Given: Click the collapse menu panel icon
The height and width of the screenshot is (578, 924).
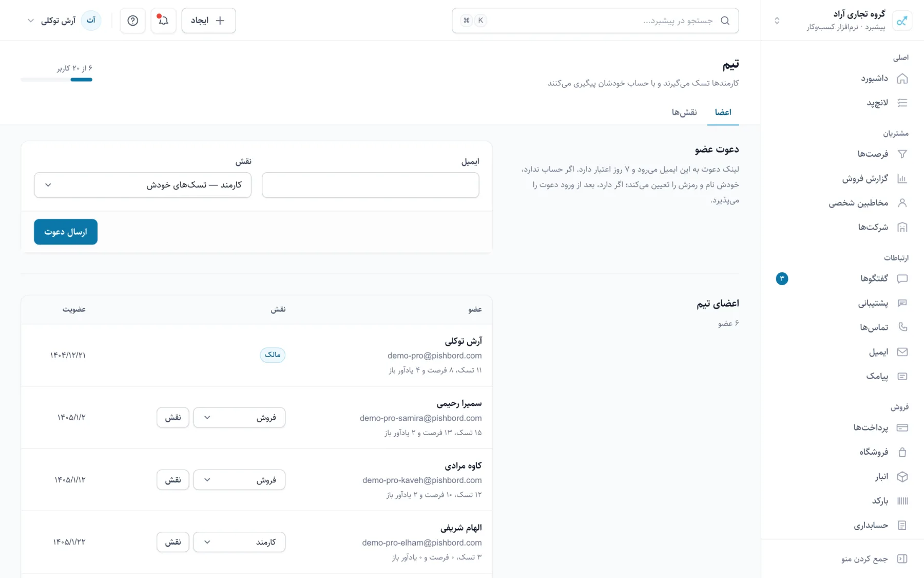Looking at the screenshot, I should click(x=902, y=558).
